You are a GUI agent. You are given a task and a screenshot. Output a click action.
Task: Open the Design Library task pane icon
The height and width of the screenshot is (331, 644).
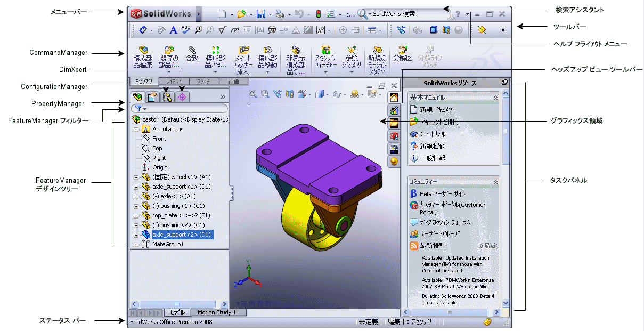(x=394, y=110)
